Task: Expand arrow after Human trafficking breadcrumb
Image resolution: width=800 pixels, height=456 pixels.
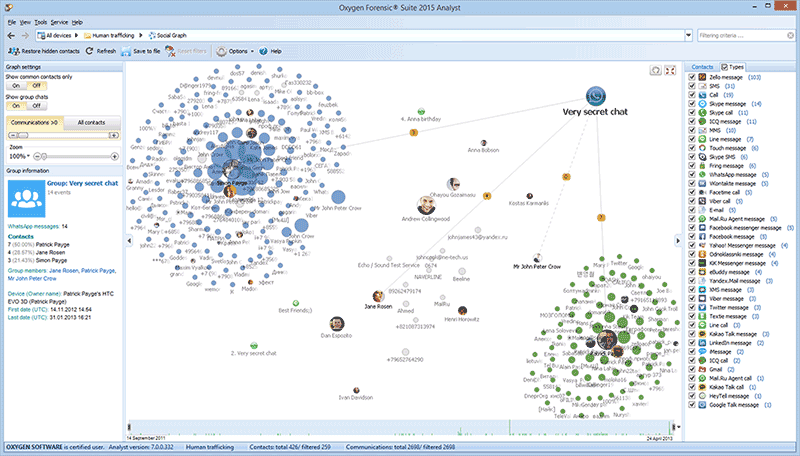Action: (x=141, y=36)
